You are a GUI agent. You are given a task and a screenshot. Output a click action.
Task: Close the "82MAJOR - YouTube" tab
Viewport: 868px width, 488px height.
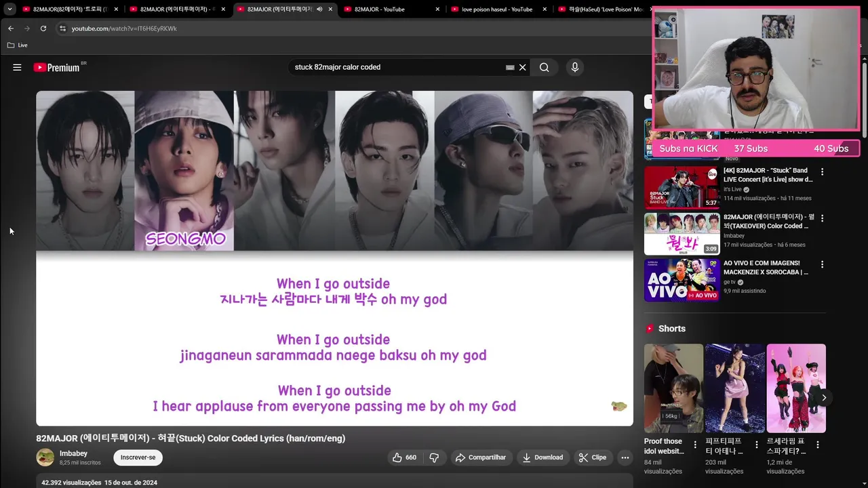coord(437,9)
